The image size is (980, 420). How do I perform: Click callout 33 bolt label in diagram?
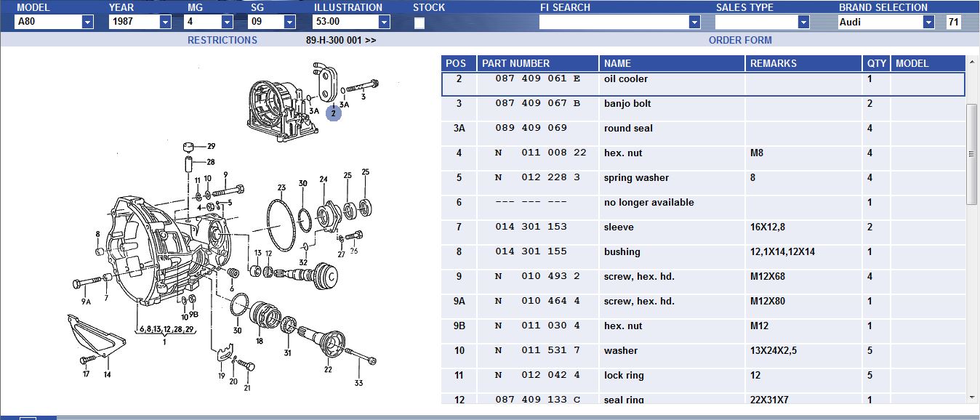358,383
